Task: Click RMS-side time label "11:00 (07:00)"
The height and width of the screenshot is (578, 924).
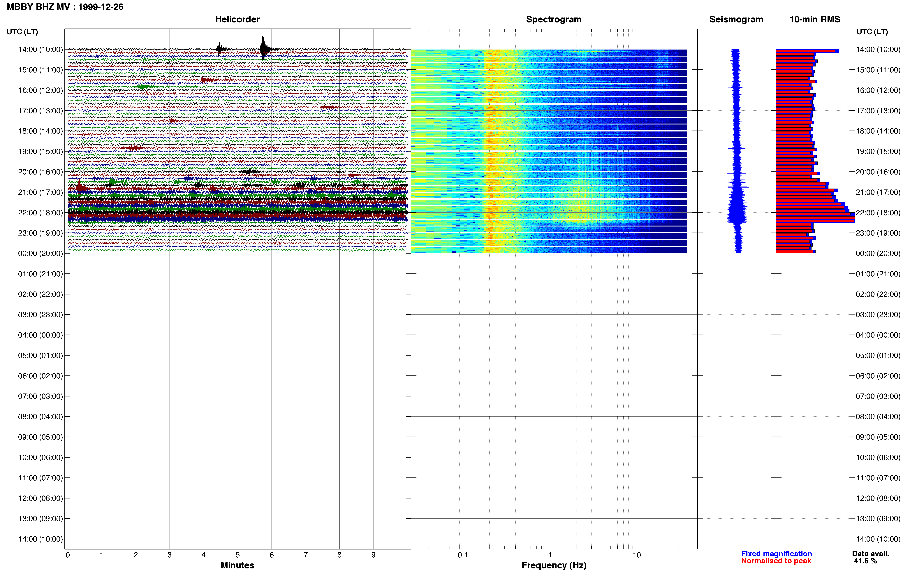Action: 878,478
